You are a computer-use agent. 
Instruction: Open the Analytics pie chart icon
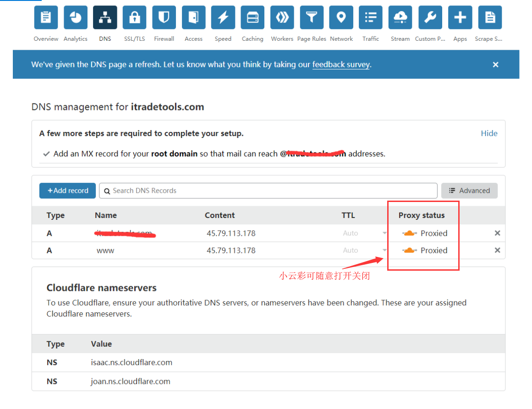click(x=75, y=17)
